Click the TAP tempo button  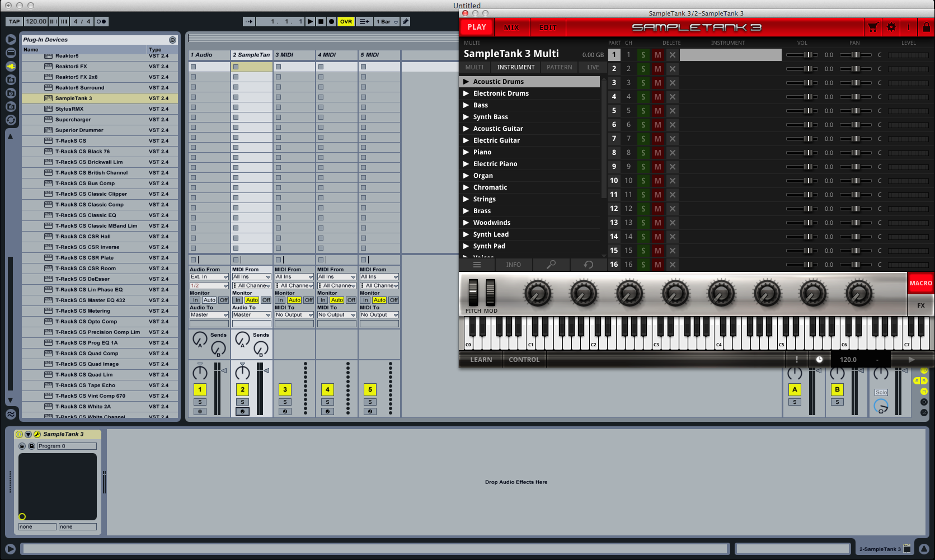coord(15,21)
